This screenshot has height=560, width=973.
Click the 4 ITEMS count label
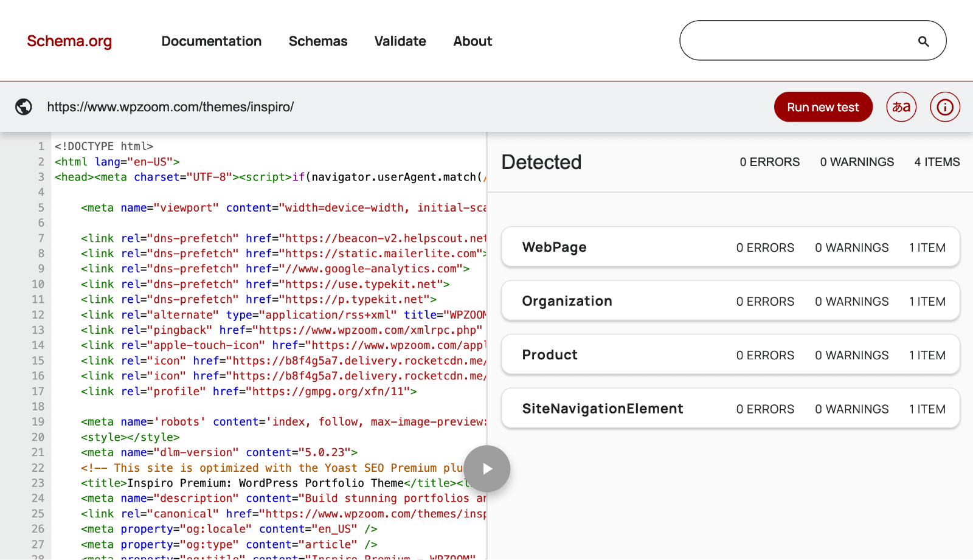tap(936, 162)
